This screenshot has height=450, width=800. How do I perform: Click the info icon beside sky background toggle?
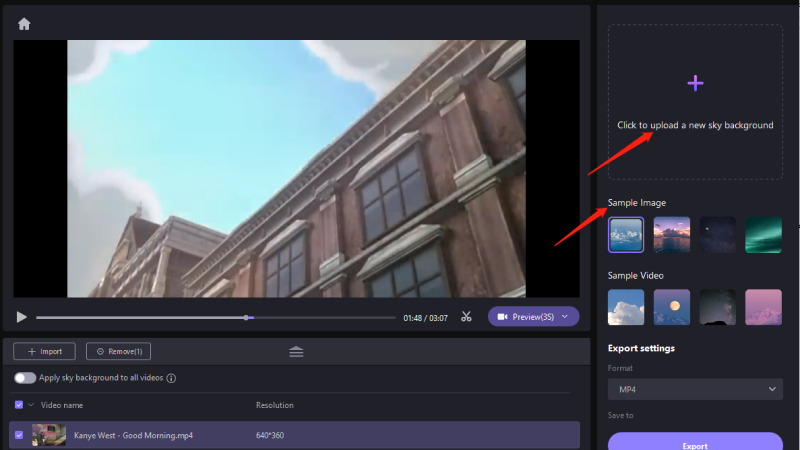171,378
